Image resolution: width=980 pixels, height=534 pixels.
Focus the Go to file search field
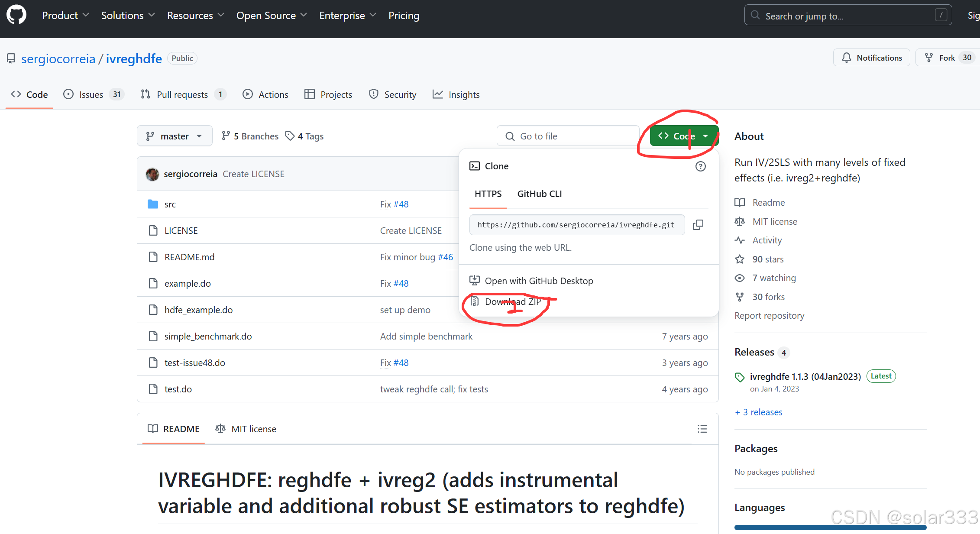(x=568, y=136)
